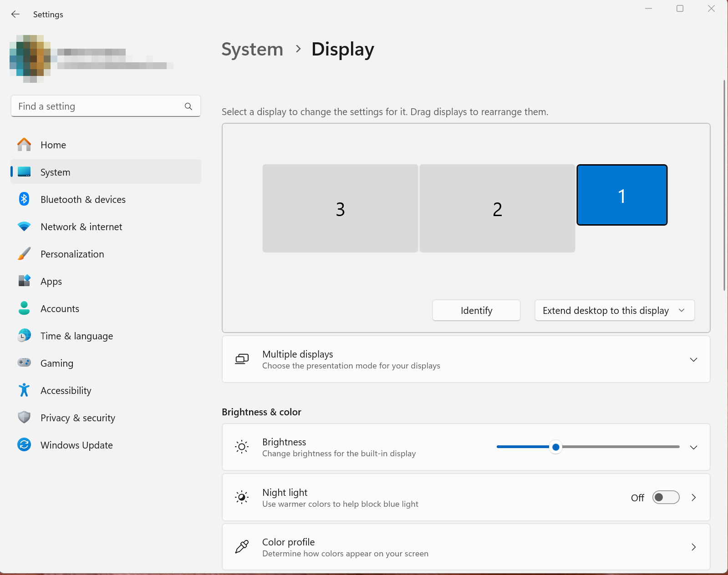The image size is (728, 575).
Task: Open Network & internet settings
Action: click(x=106, y=227)
